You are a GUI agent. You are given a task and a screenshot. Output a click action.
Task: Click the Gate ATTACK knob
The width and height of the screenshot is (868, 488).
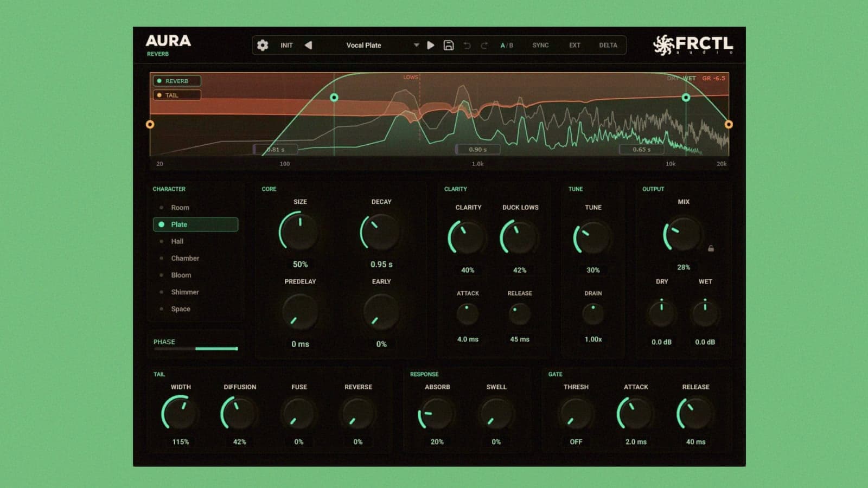pos(635,414)
